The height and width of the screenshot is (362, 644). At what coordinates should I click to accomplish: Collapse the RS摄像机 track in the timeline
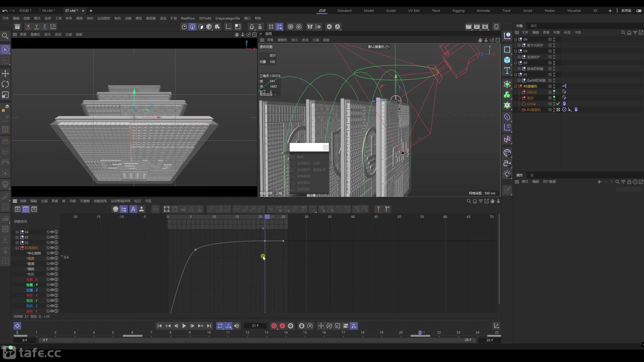tap(17, 248)
